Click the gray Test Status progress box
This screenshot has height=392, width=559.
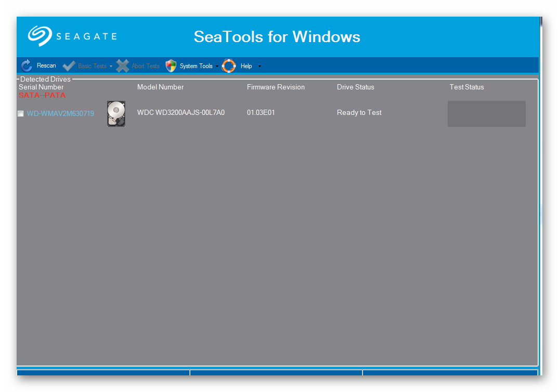487,114
